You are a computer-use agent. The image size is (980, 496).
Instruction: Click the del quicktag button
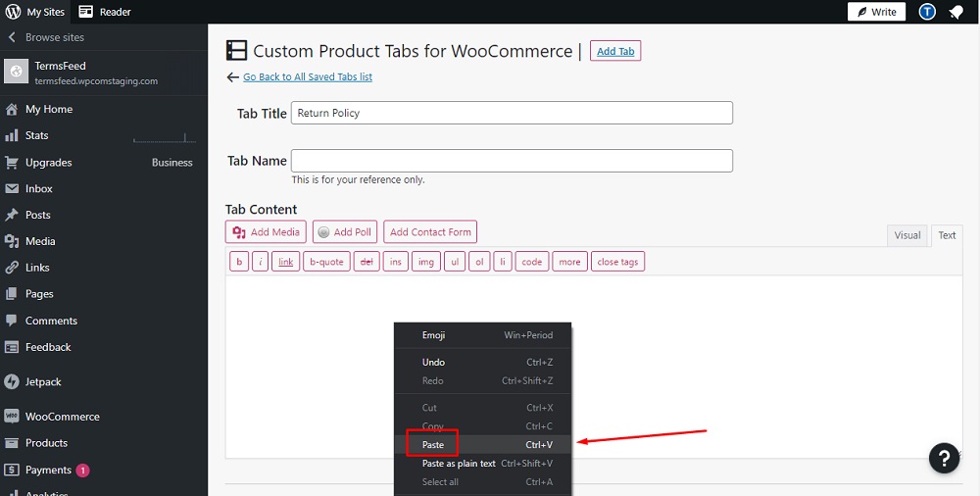[x=367, y=262]
